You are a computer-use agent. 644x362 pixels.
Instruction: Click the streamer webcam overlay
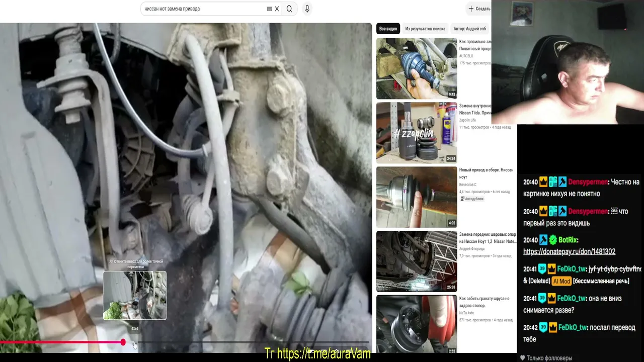click(568, 62)
